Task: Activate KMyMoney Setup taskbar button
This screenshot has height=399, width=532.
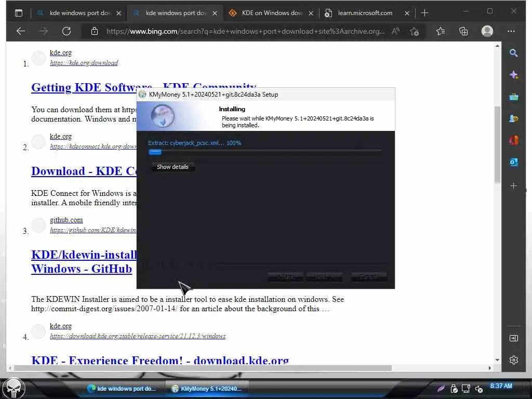Action: (x=207, y=389)
